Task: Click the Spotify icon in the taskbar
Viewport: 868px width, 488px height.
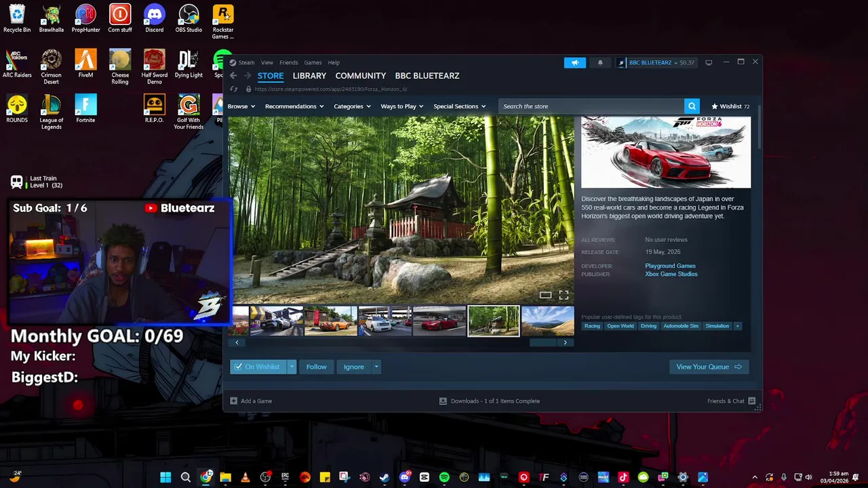Action: [444, 477]
